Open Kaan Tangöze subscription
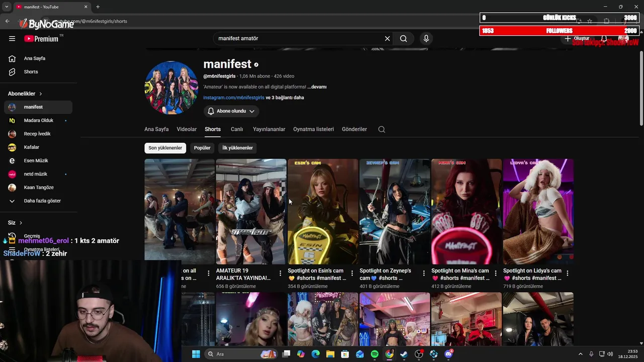Image resolution: width=644 pixels, height=362 pixels. click(x=38, y=188)
